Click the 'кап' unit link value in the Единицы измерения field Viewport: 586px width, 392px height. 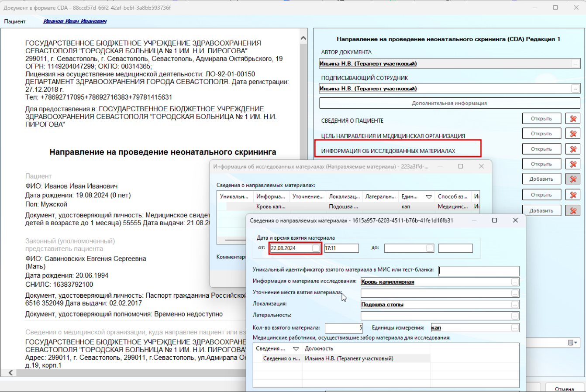tap(436, 328)
